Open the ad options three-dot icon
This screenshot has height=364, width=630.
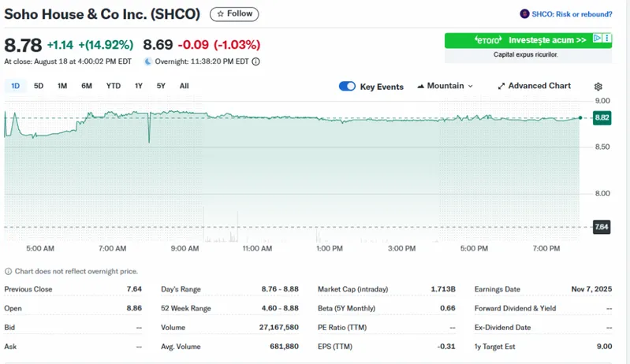(x=607, y=38)
